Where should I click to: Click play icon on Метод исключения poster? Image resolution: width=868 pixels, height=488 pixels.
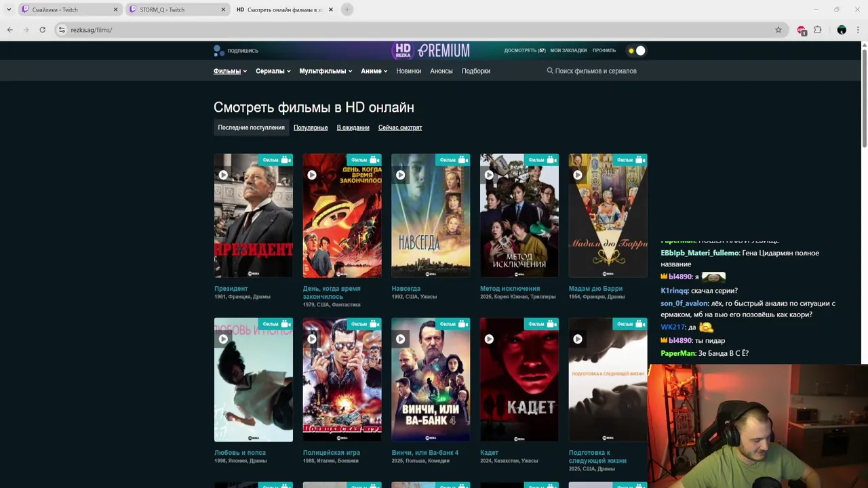(x=489, y=175)
